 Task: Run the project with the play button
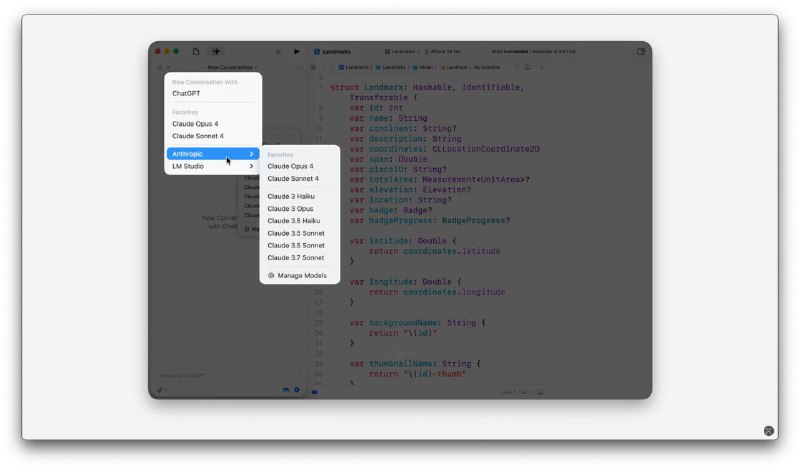(296, 52)
